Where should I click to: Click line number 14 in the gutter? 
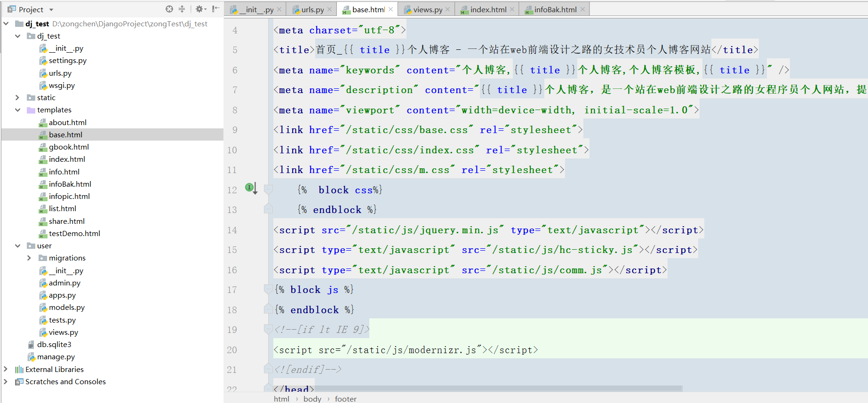click(232, 230)
